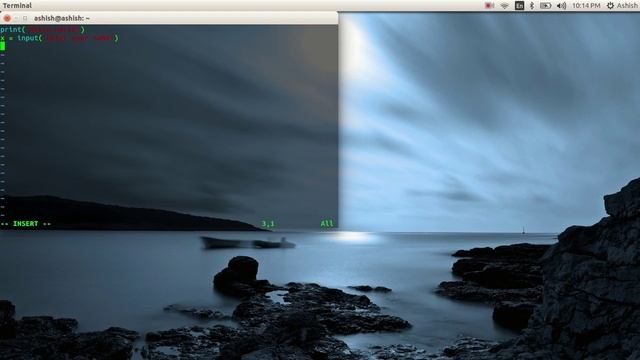Click the All scroll indicator in vim
The image size is (640, 360).
click(327, 224)
